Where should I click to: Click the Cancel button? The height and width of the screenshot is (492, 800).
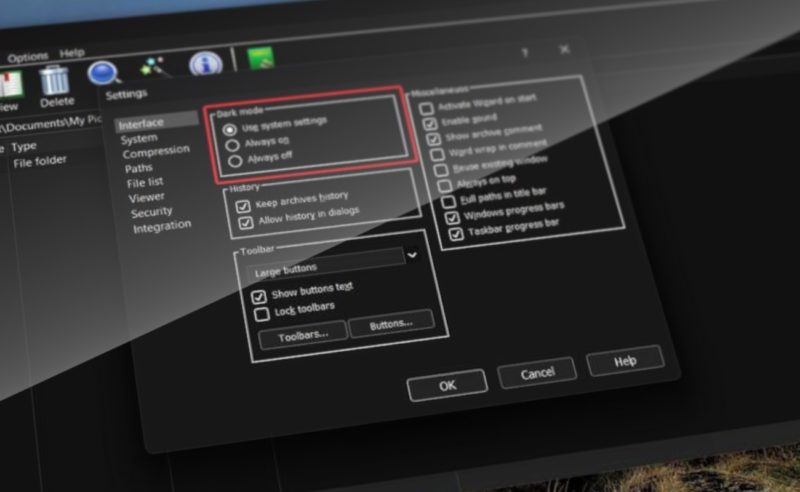(x=537, y=373)
